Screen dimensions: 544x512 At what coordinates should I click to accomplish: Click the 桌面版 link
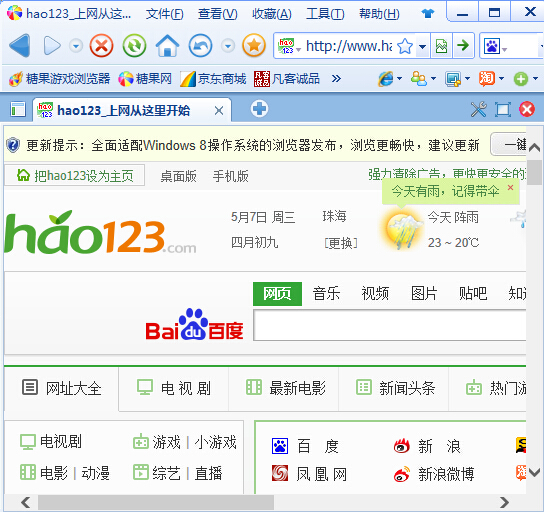(178, 176)
